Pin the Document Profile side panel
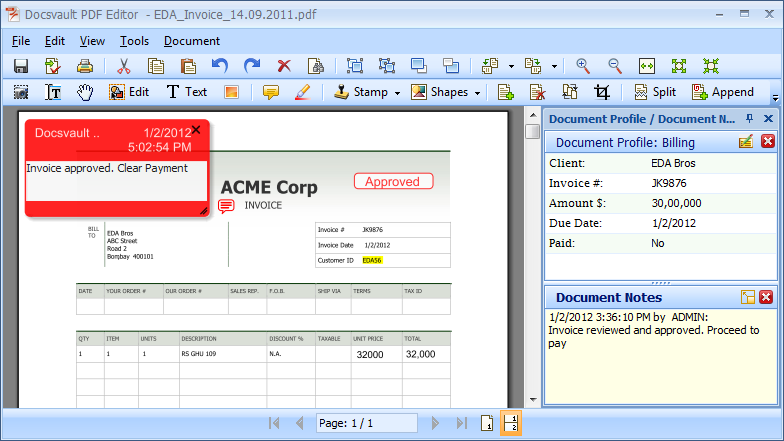This screenshot has width=784, height=441. pos(749,118)
